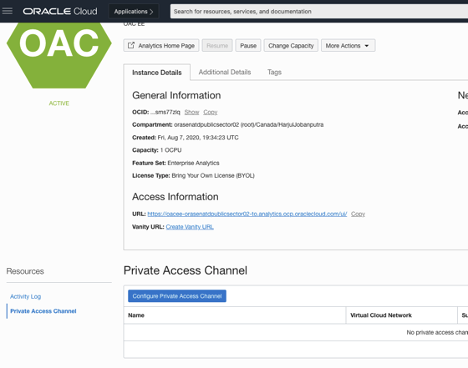Select the Instance Details tab
468x368 pixels.
pyautogui.click(x=157, y=72)
